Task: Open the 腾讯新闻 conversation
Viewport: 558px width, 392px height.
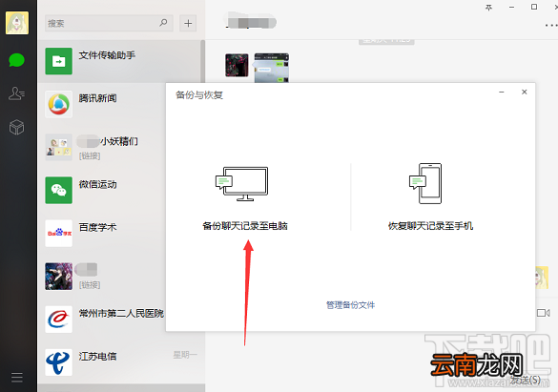Action: point(102,104)
